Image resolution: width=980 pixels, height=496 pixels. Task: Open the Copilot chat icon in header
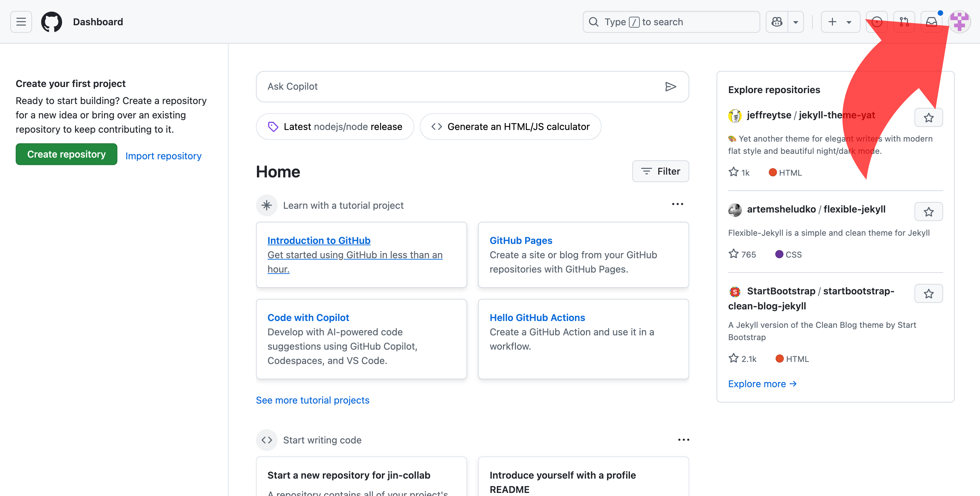pos(777,22)
